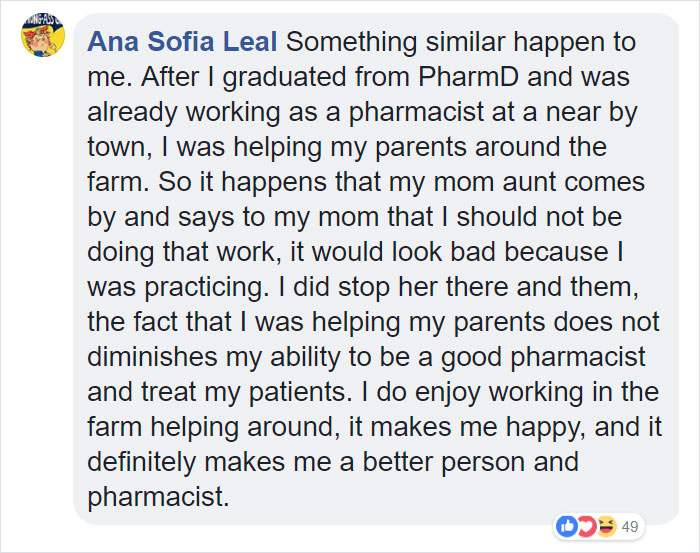
Task: Open Ana Sofia Leal's profile link
Action: 183,43
